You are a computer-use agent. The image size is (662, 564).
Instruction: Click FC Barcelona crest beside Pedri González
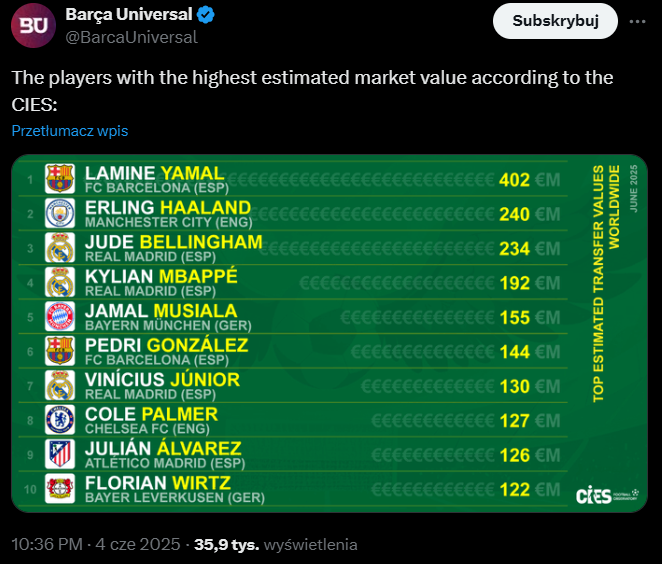pyautogui.click(x=60, y=351)
